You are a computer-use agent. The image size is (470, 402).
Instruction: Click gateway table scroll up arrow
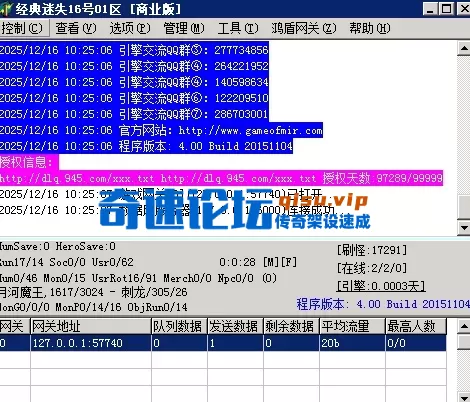point(464,326)
